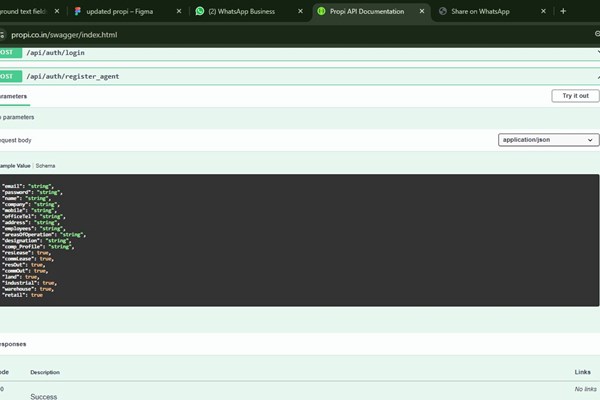
Task: Open a new browser tab with plus icon
Action: [563, 11]
